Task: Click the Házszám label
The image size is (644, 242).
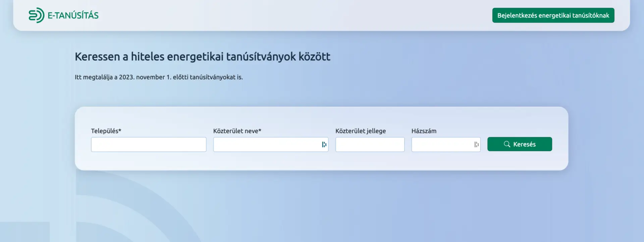Action: [x=424, y=131]
